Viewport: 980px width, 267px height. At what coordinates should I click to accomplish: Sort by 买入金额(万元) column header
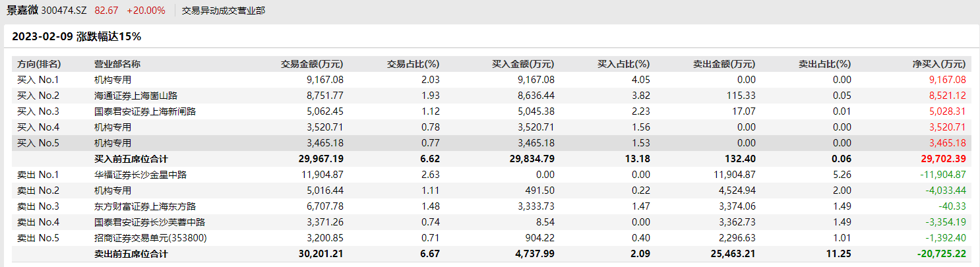pyautogui.click(x=523, y=64)
